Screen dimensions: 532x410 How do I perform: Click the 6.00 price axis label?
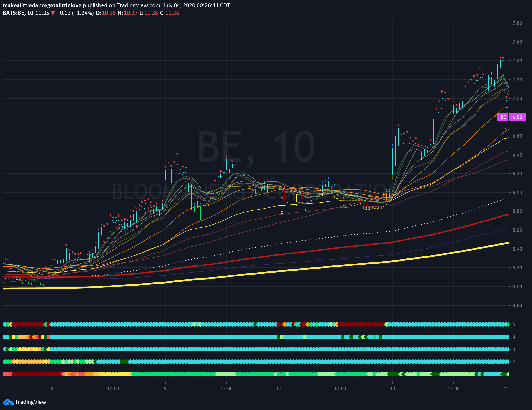(517, 192)
